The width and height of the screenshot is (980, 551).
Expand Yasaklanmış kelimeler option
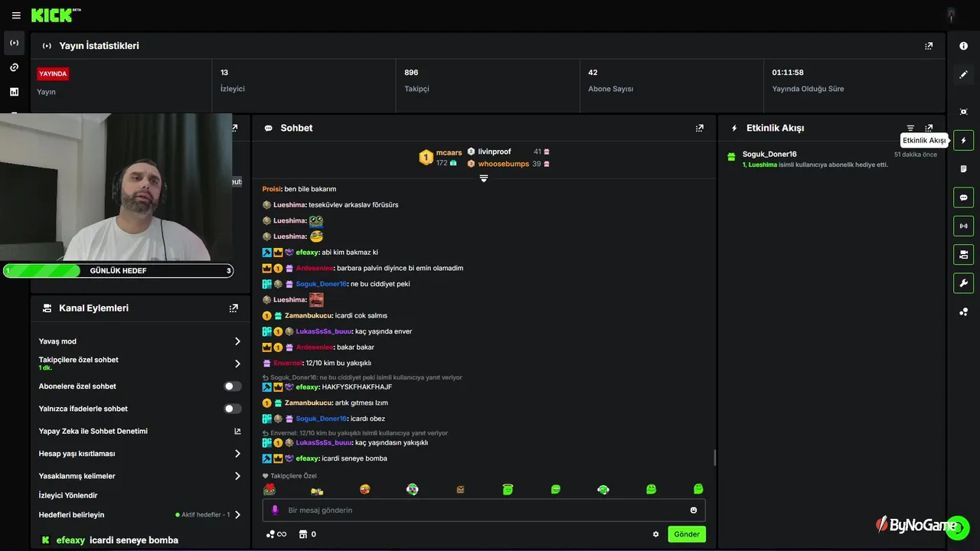click(237, 476)
